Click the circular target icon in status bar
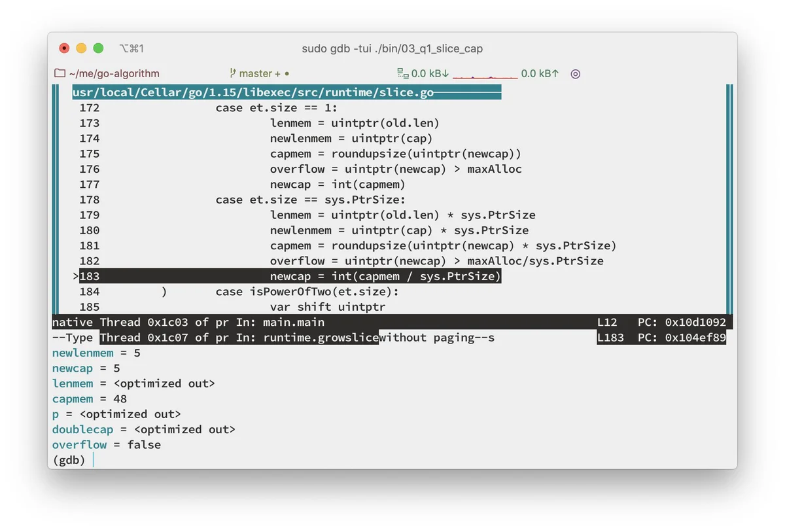785x532 pixels. tap(576, 73)
